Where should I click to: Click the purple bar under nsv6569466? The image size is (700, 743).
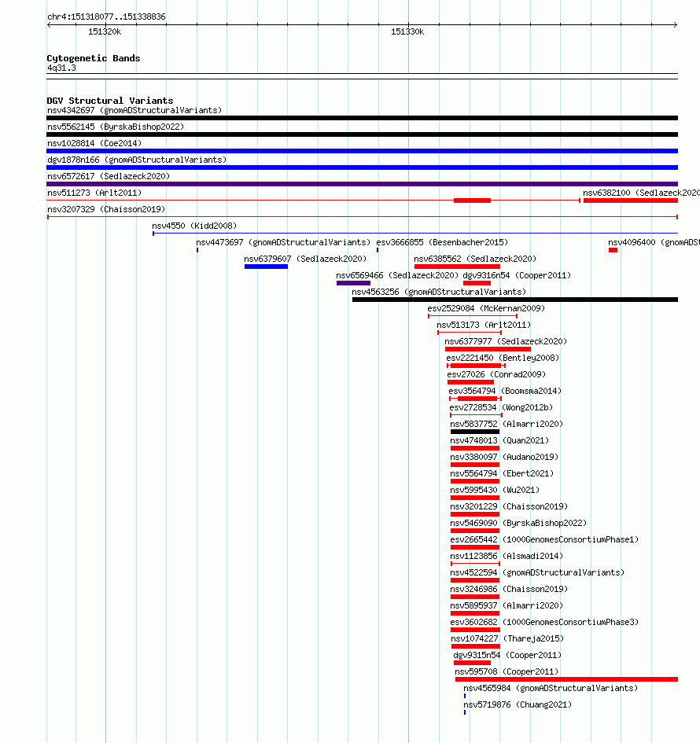coord(354,283)
